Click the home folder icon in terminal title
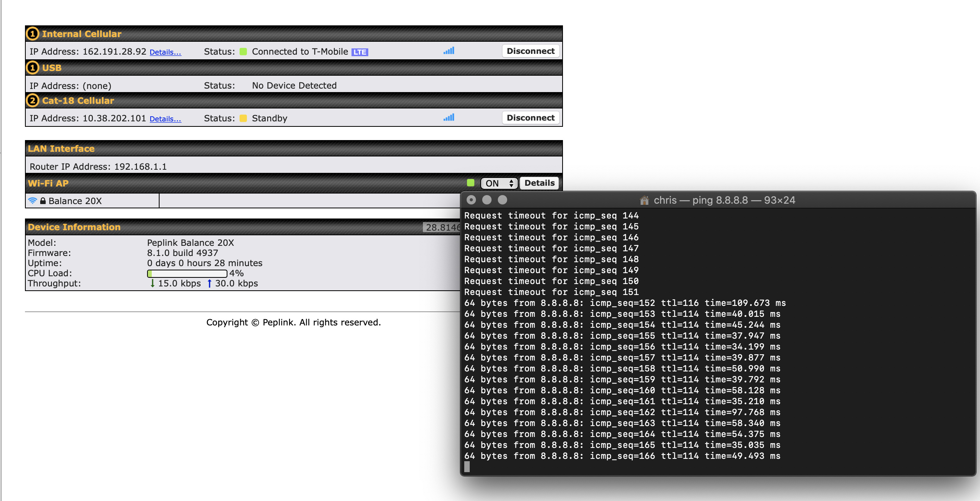 [644, 200]
